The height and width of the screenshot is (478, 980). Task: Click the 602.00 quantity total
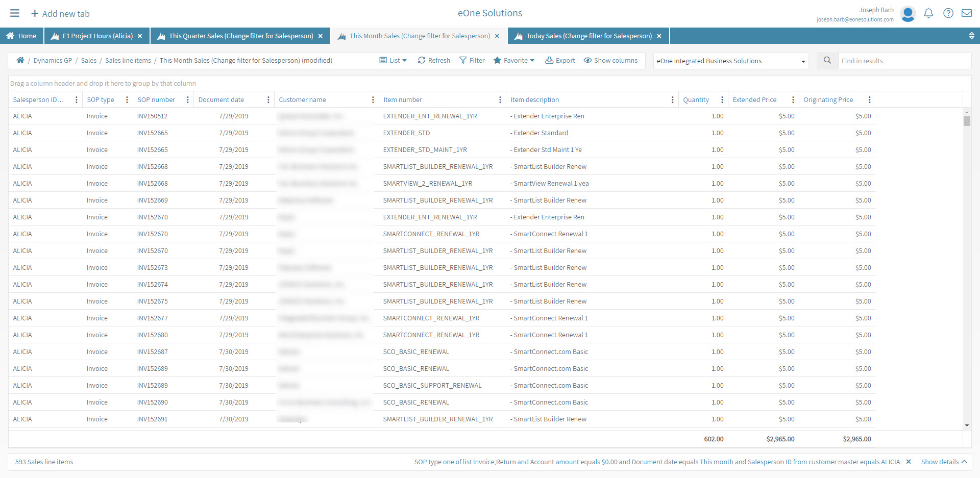(x=714, y=439)
